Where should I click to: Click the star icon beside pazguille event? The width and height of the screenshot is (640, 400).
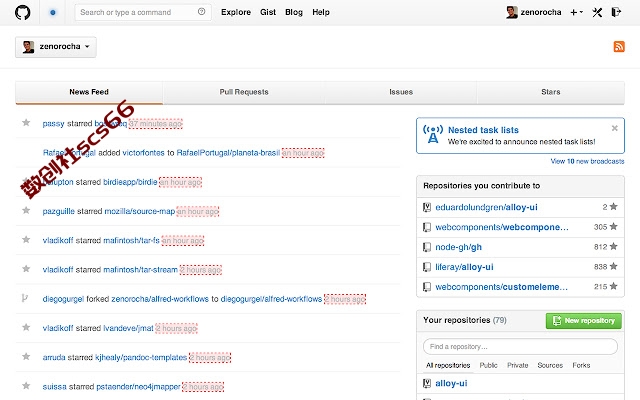tap(26, 210)
